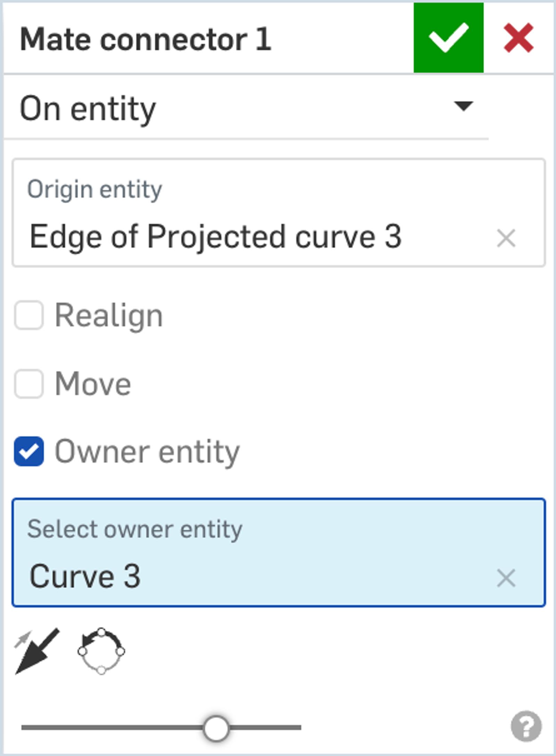Image resolution: width=556 pixels, height=756 pixels.
Task: Click the dropdown arrow beside On entity
Action: [x=464, y=106]
